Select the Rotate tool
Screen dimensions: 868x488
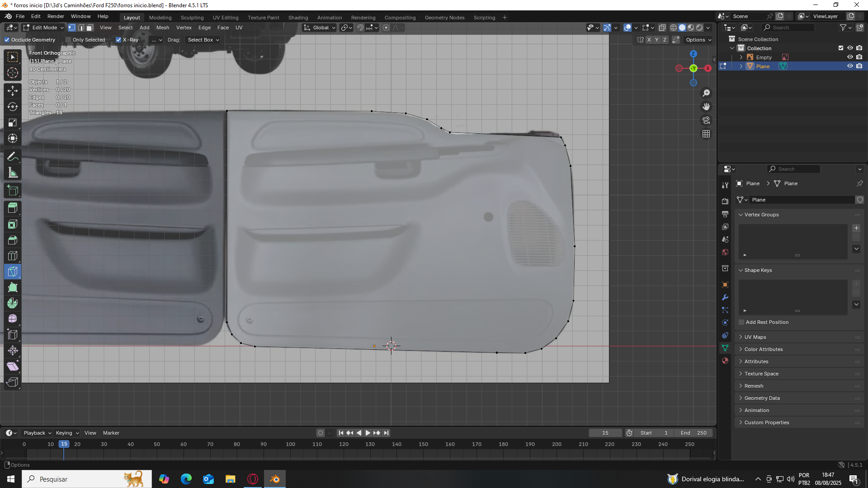(x=13, y=107)
